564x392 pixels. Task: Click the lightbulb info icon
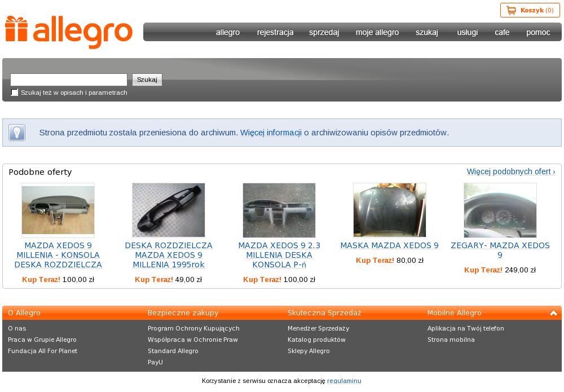pyautogui.click(x=17, y=133)
